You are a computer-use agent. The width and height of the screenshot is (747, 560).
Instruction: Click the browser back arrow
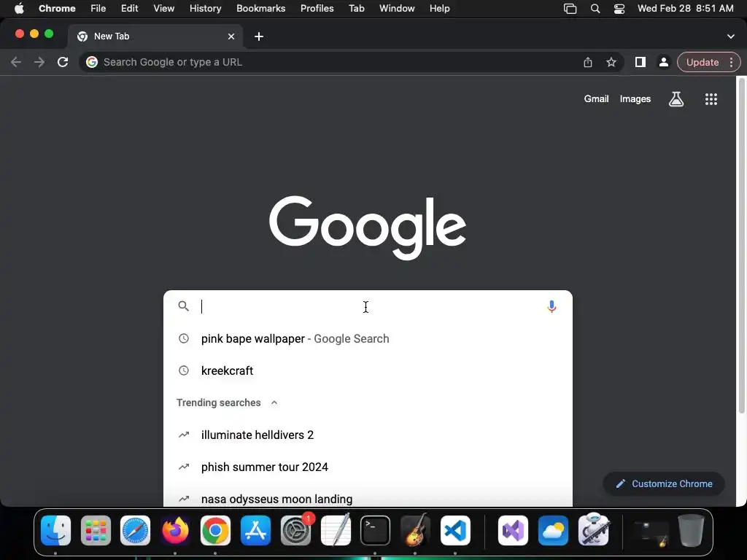pyautogui.click(x=16, y=62)
